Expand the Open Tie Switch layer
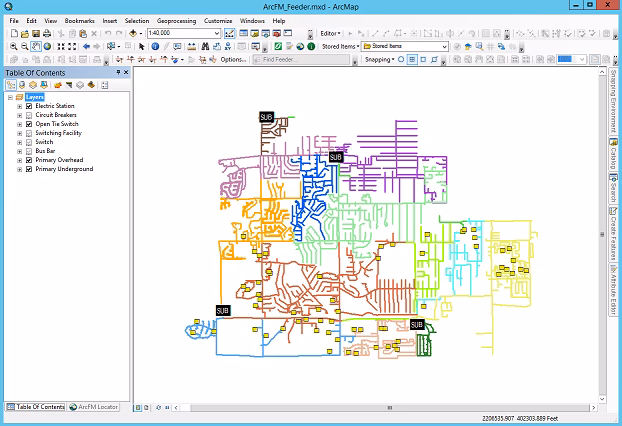This screenshot has height=426, width=622. tap(19, 124)
